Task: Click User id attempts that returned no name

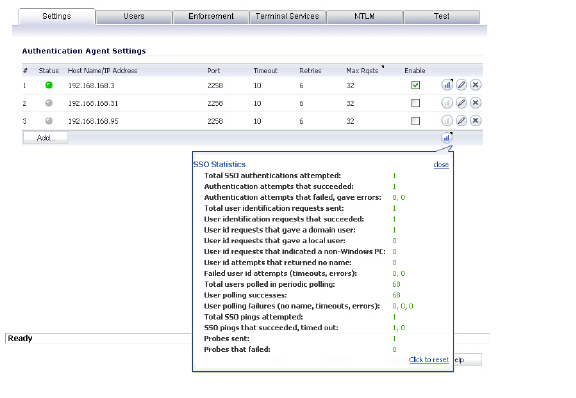Action: [278, 262]
